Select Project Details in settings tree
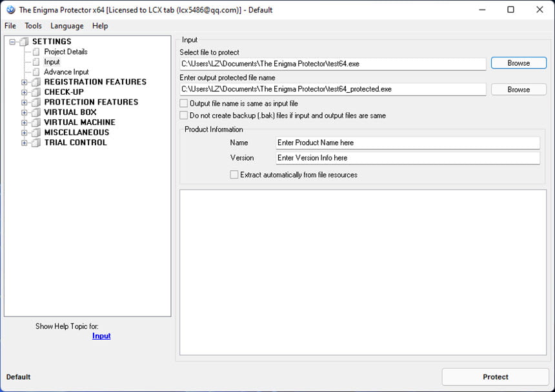This screenshot has width=555, height=392. [x=66, y=52]
